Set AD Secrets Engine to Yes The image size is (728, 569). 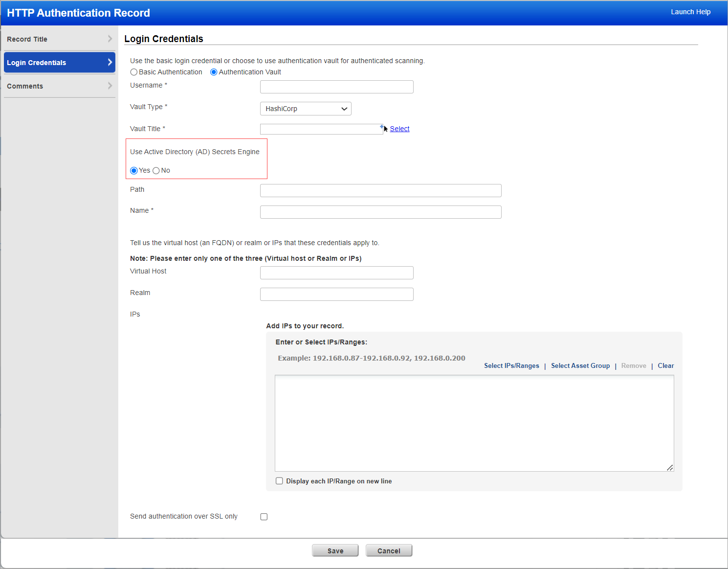click(x=134, y=171)
